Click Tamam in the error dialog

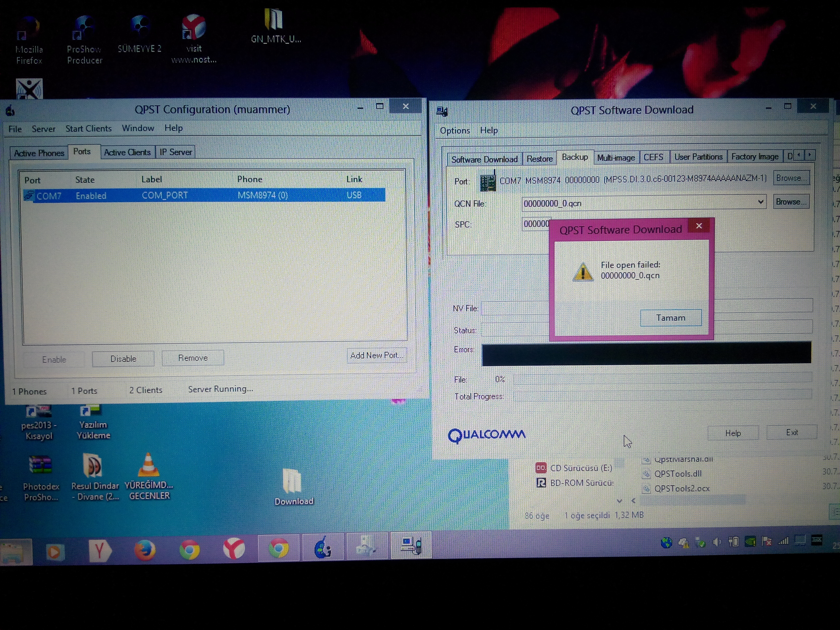tap(671, 318)
